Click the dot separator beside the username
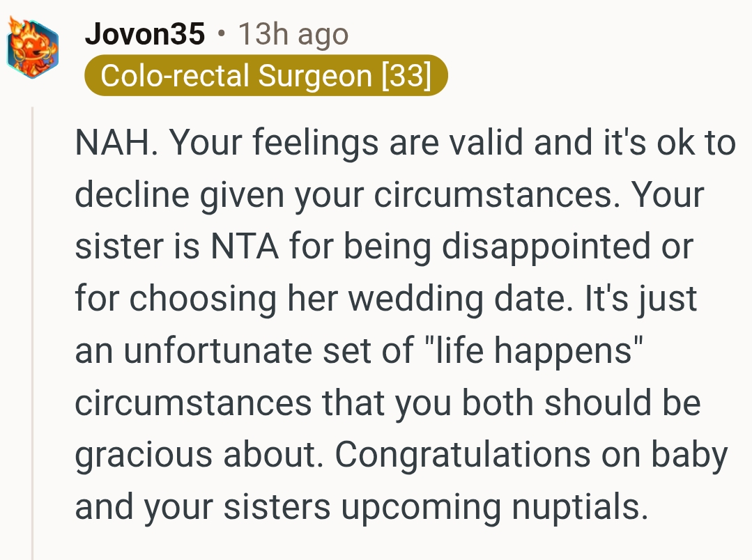752x560 pixels. point(221,33)
